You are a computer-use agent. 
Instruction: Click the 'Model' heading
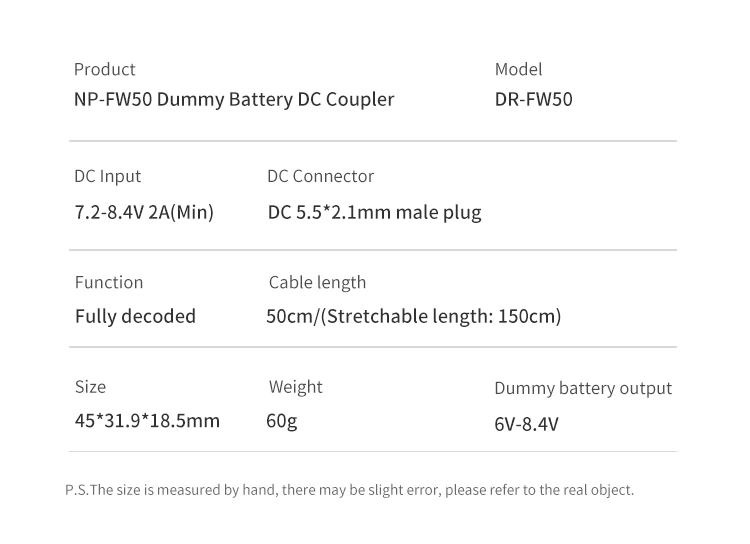[x=518, y=69]
